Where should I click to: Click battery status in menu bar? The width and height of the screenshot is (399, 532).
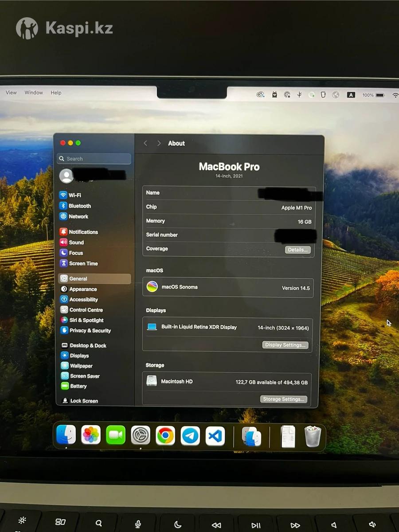click(x=373, y=95)
